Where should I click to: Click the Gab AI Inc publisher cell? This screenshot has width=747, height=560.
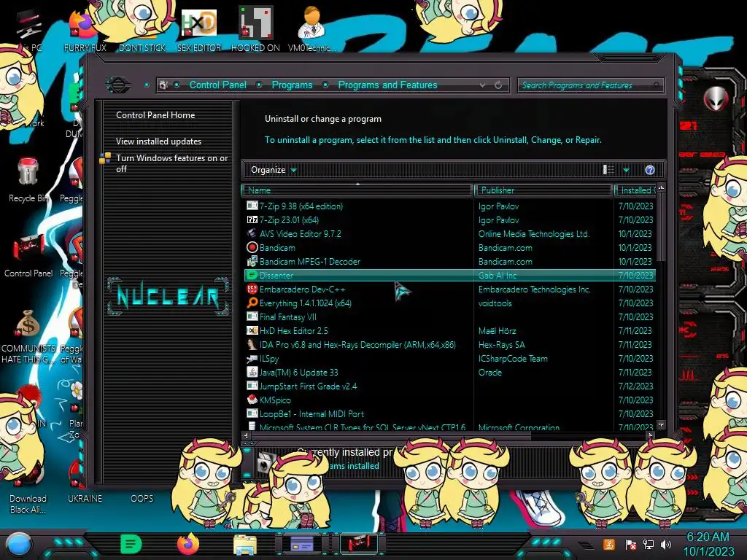498,275
